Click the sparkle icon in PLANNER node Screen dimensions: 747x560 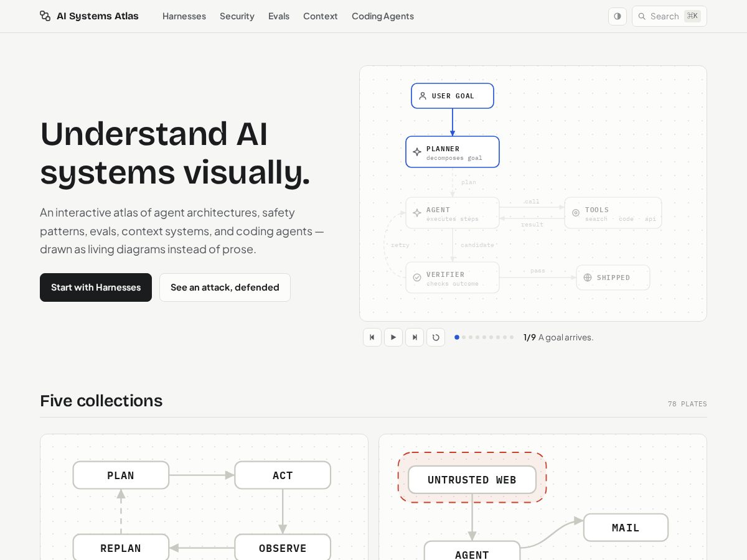[417, 152]
